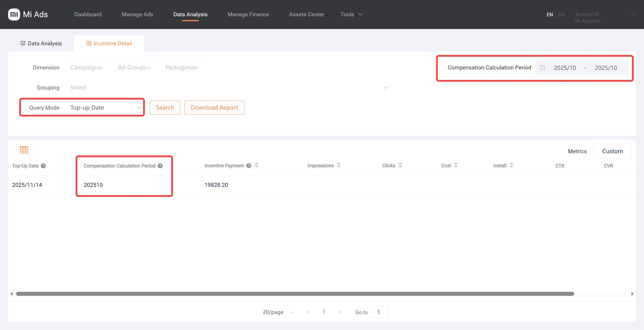Switch to the Data Analysis sub-tab
Image resolution: width=644 pixels, height=330 pixels.
point(41,44)
